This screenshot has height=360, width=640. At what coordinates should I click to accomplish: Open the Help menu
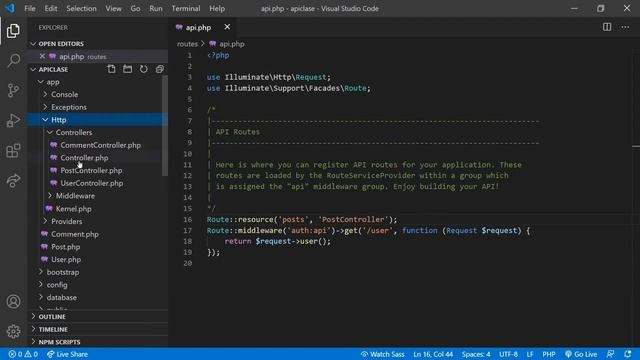point(217,8)
